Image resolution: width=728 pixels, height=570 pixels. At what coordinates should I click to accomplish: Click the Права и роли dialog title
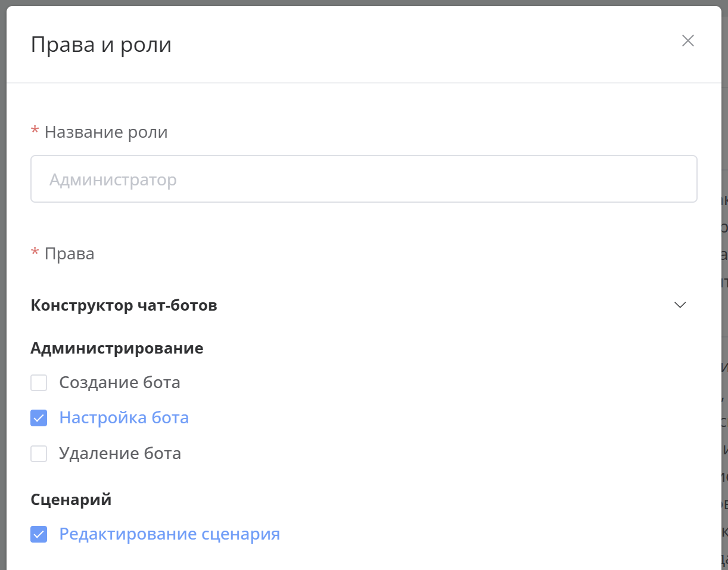point(101,45)
